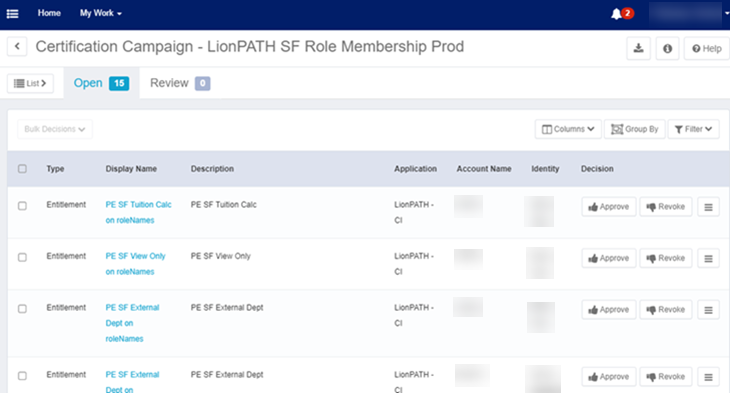730x393 pixels.
Task: Open the campaign info icon button
Action: coord(668,48)
